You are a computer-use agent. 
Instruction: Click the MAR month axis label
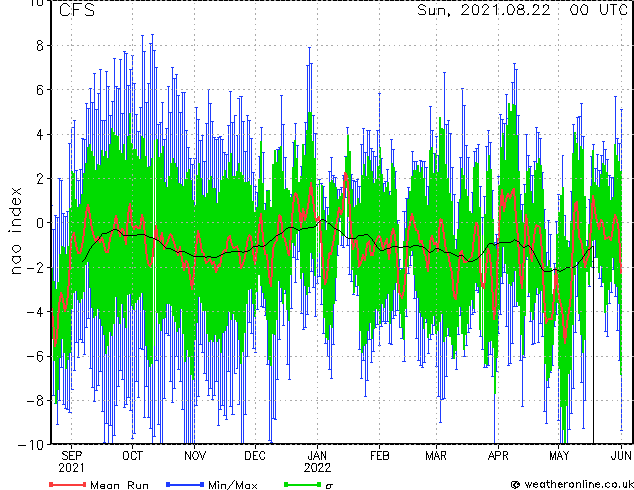point(436,456)
